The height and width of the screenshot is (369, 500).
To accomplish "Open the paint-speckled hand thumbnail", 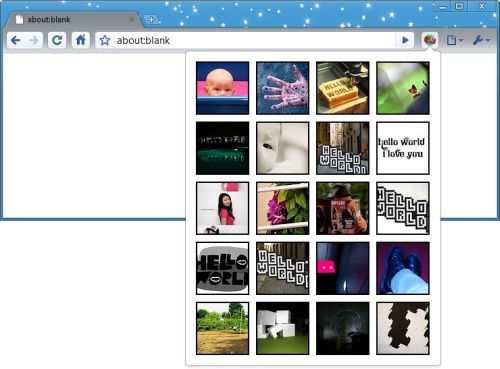I will click(283, 88).
